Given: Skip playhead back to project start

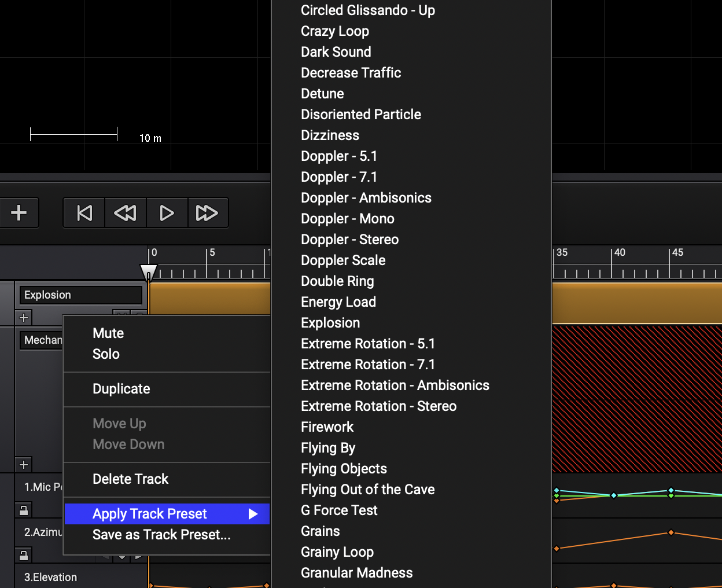Looking at the screenshot, I should [83, 212].
